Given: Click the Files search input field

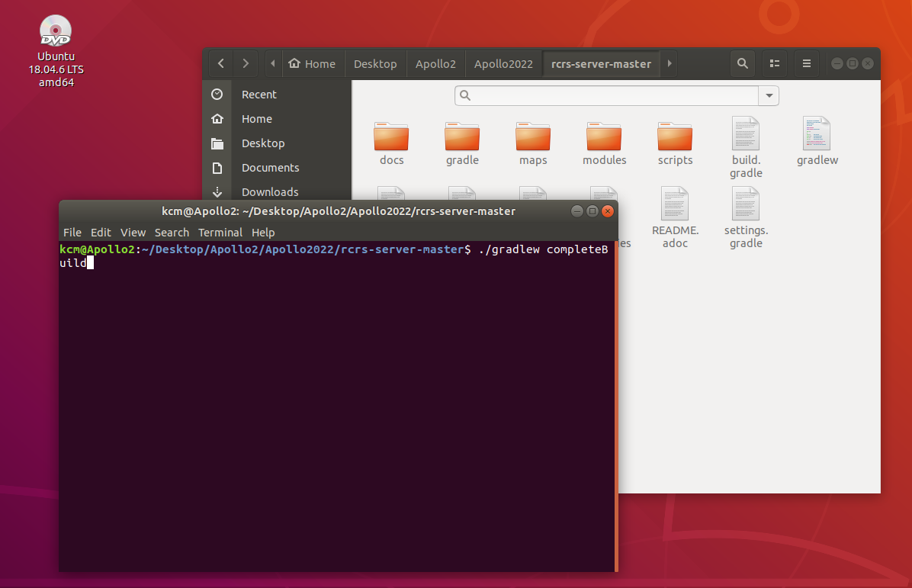Looking at the screenshot, I should coord(607,95).
